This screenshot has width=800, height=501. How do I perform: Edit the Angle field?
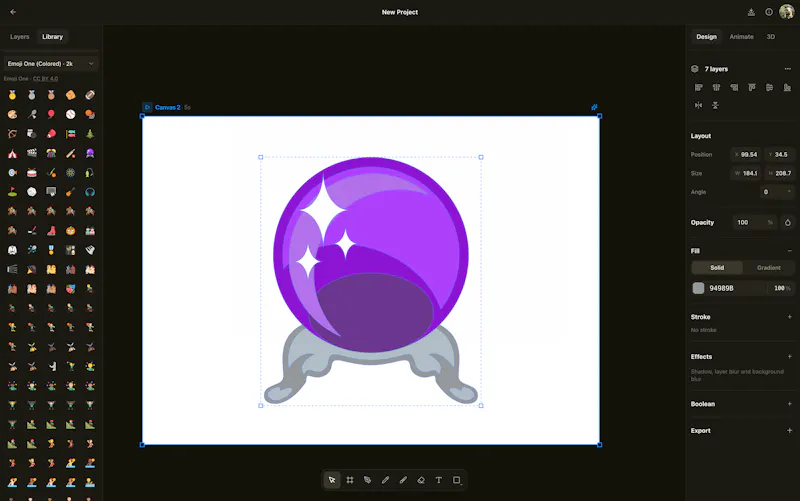777,192
